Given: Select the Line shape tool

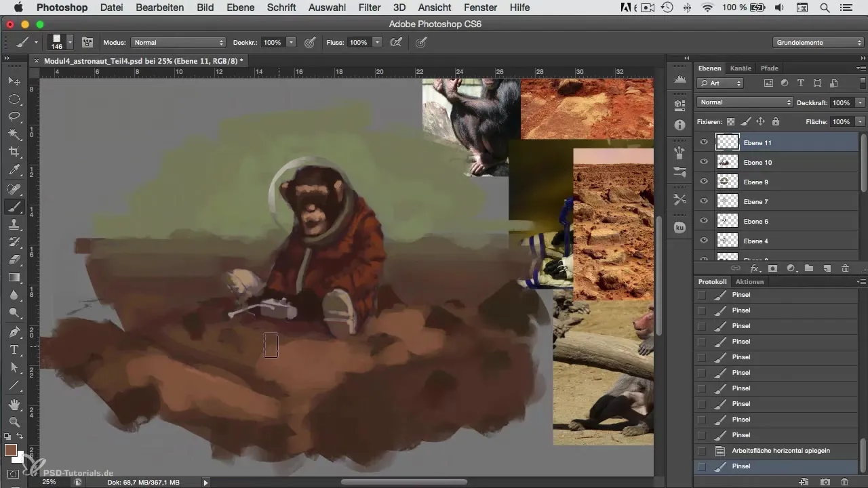Looking at the screenshot, I should point(14,386).
